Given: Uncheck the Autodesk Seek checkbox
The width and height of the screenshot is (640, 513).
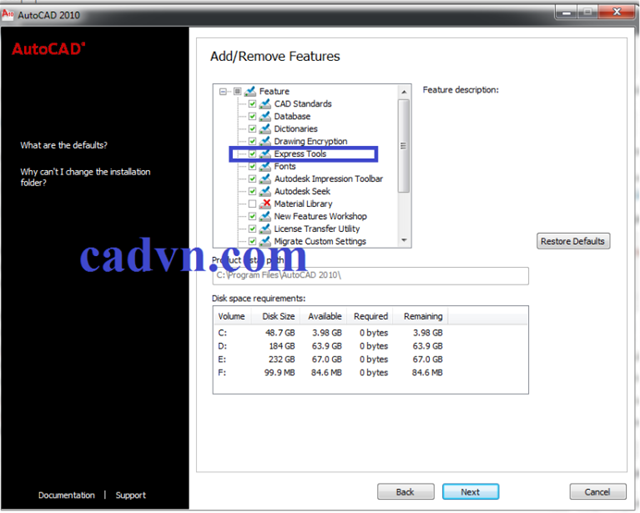Looking at the screenshot, I should [252, 191].
